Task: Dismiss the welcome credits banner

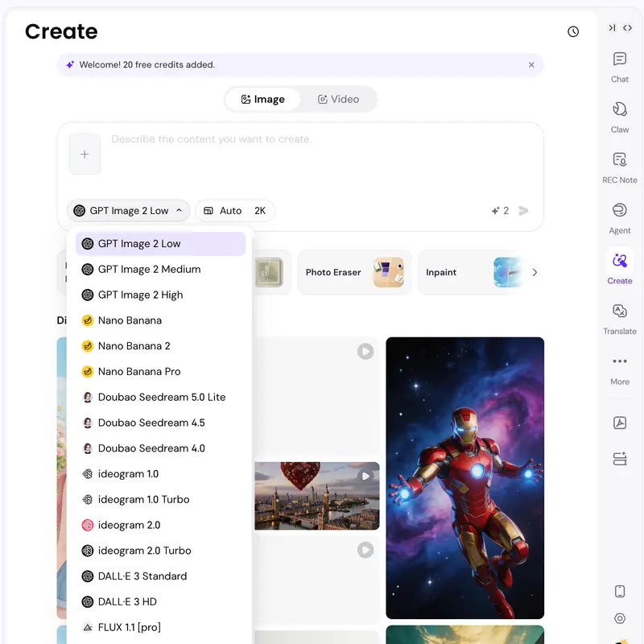Action: coord(531,64)
